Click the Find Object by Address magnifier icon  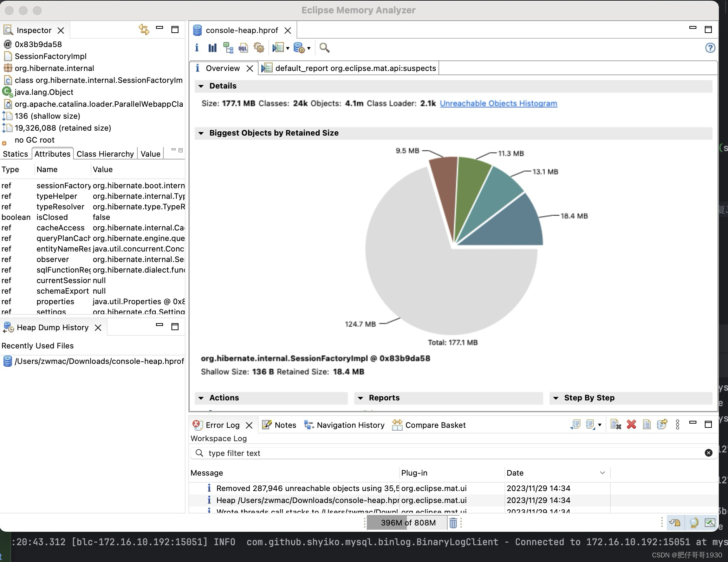point(324,48)
